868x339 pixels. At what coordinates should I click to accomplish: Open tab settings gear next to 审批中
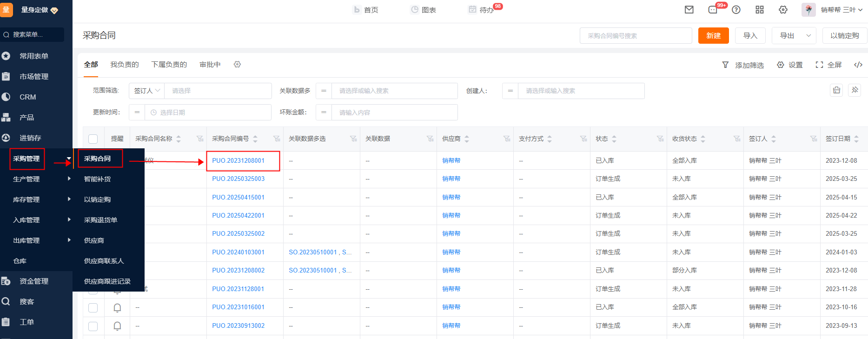(238, 65)
